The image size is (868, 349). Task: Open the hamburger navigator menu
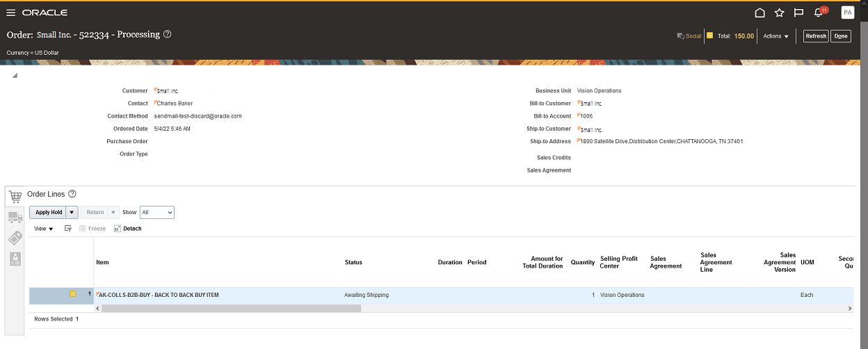(10, 13)
